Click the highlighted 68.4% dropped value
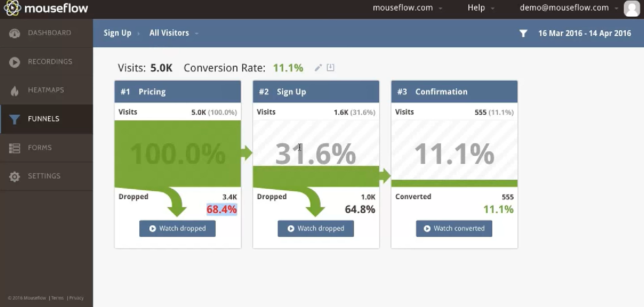The width and height of the screenshot is (644, 307). point(222,209)
